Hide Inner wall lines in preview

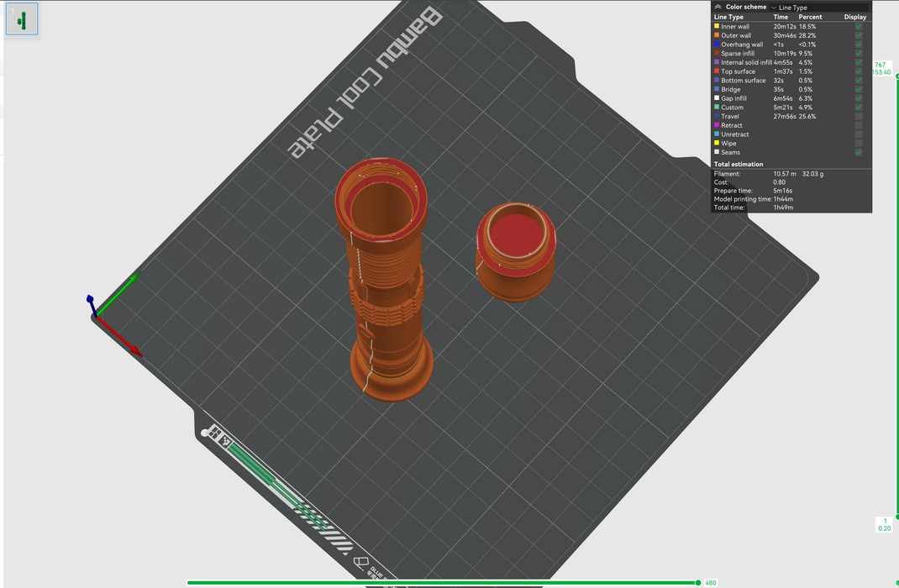pos(858,27)
